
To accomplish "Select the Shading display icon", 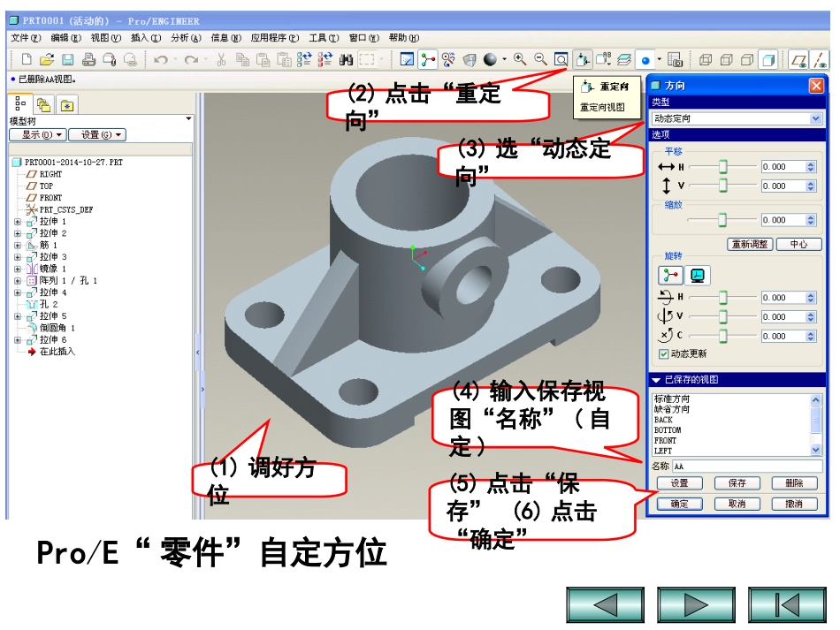I will click(x=768, y=59).
